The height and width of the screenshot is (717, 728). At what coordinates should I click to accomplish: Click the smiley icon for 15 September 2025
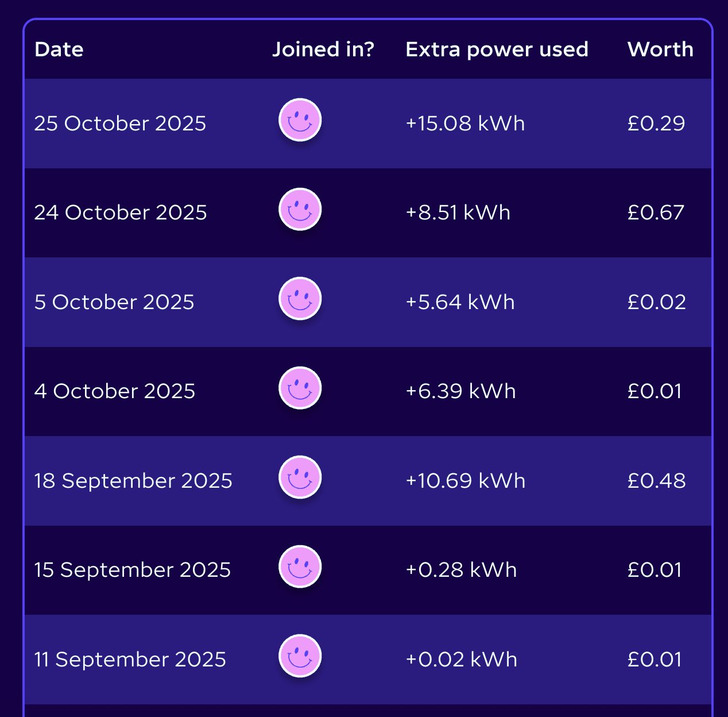click(300, 567)
